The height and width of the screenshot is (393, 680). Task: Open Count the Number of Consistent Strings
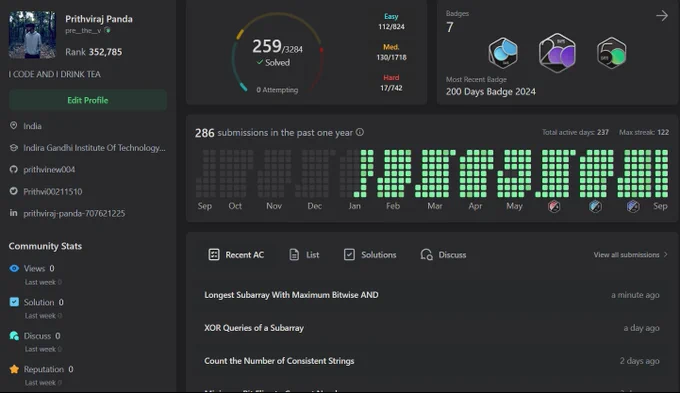coord(279,361)
